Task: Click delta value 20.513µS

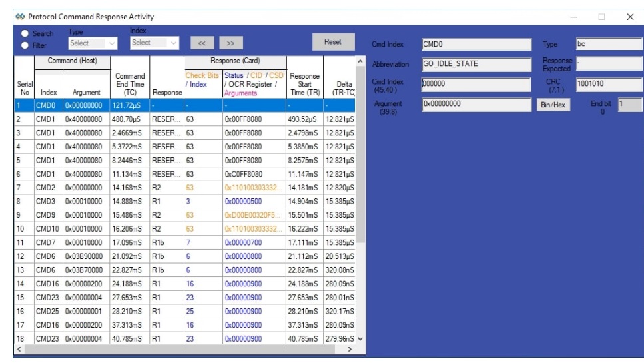Action: pos(340,256)
